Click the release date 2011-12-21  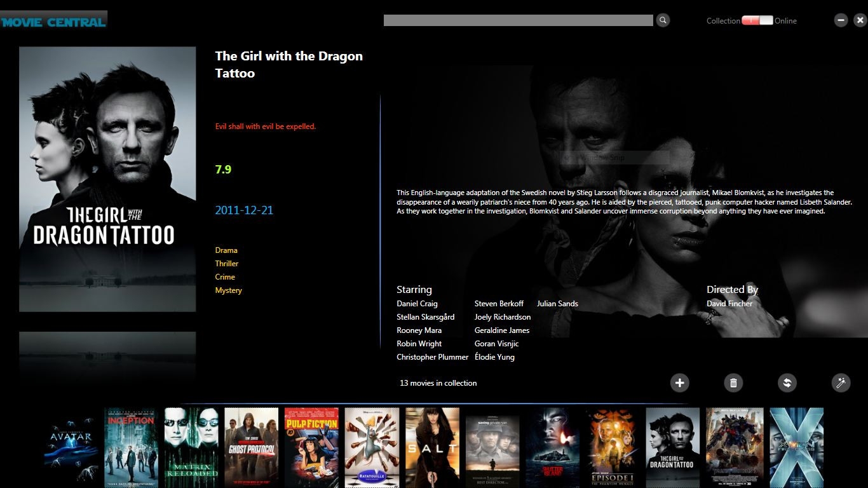(x=244, y=210)
